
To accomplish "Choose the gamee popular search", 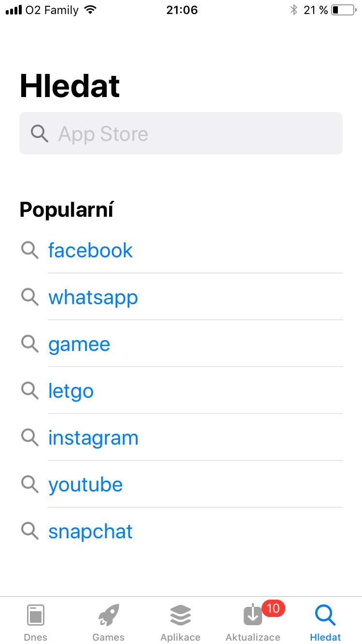I will coord(79,344).
